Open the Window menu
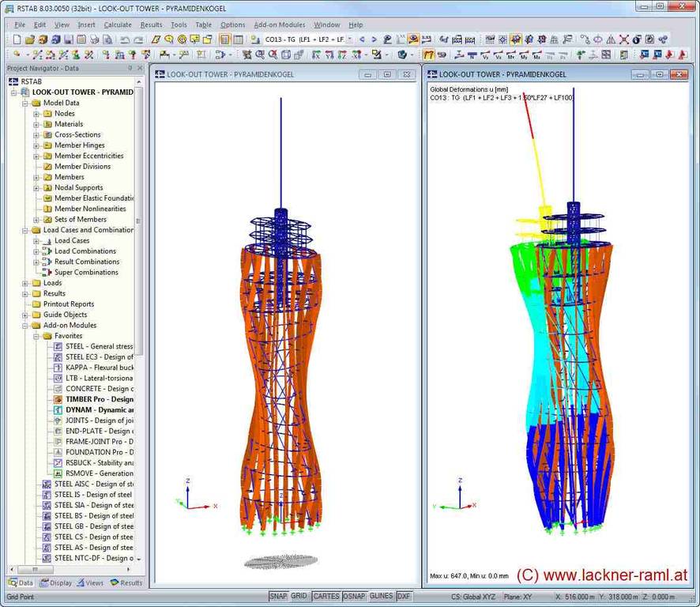The image size is (700, 607). pyautogui.click(x=327, y=25)
